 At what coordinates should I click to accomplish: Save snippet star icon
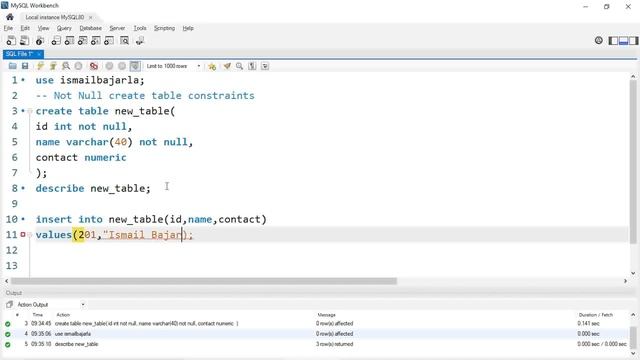click(x=212, y=66)
